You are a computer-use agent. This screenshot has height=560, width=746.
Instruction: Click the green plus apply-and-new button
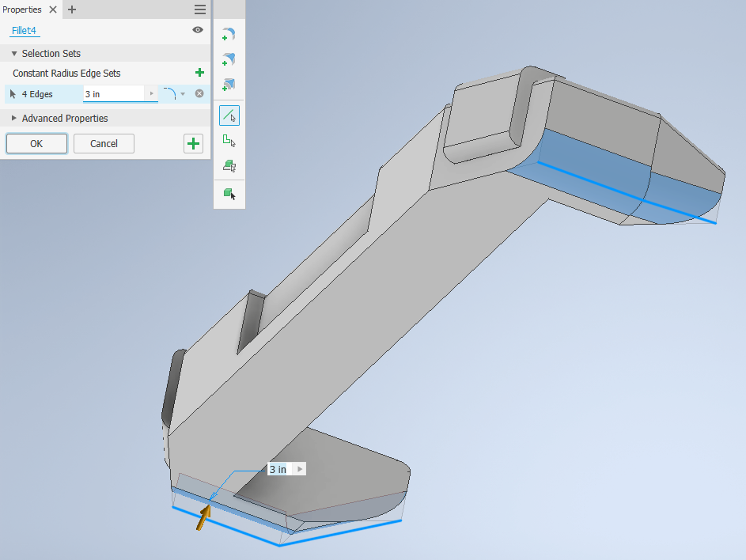pos(193,144)
